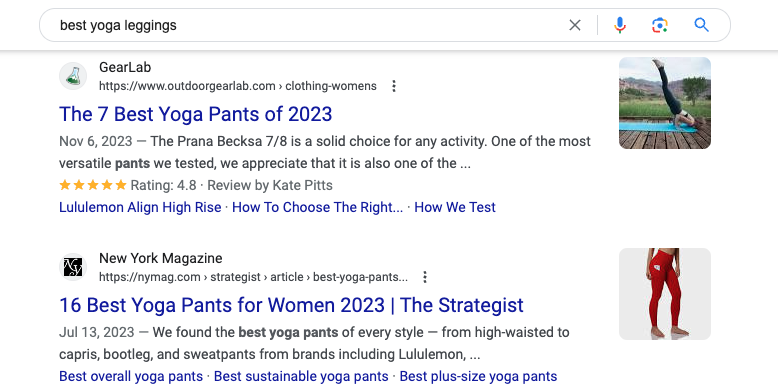Open '16 Best Yoga Pants for Women 2023'
Image resolution: width=778 pixels, height=392 pixels.
click(x=291, y=305)
